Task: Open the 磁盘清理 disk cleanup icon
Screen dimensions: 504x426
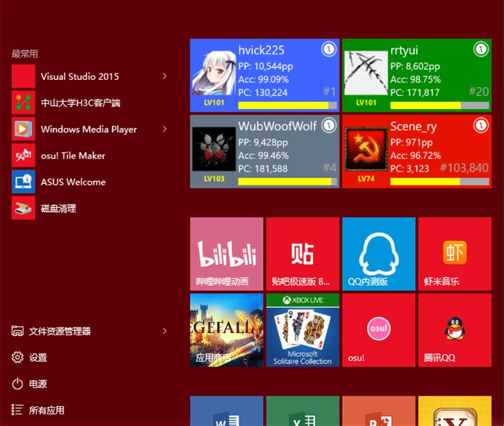Action: [x=24, y=208]
